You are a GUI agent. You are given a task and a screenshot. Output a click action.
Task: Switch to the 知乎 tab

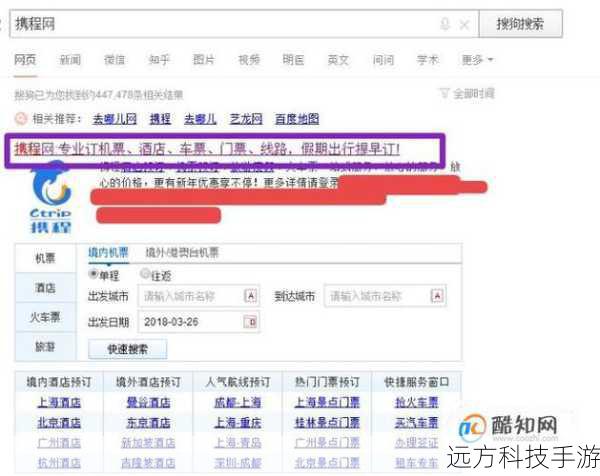point(159,60)
